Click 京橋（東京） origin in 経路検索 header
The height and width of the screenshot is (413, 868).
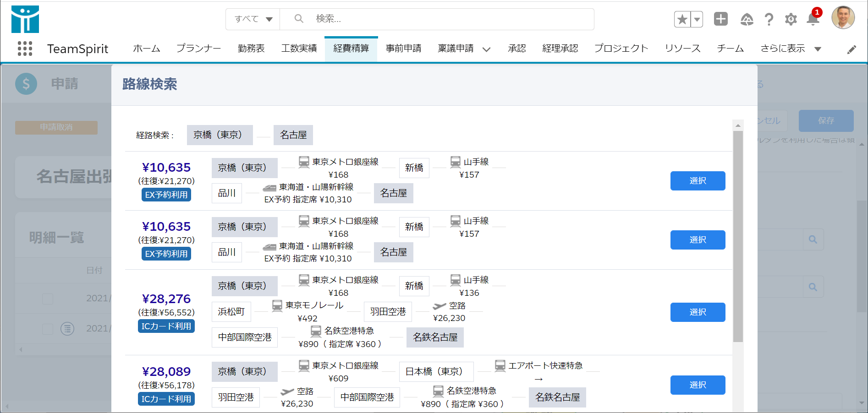tap(220, 135)
